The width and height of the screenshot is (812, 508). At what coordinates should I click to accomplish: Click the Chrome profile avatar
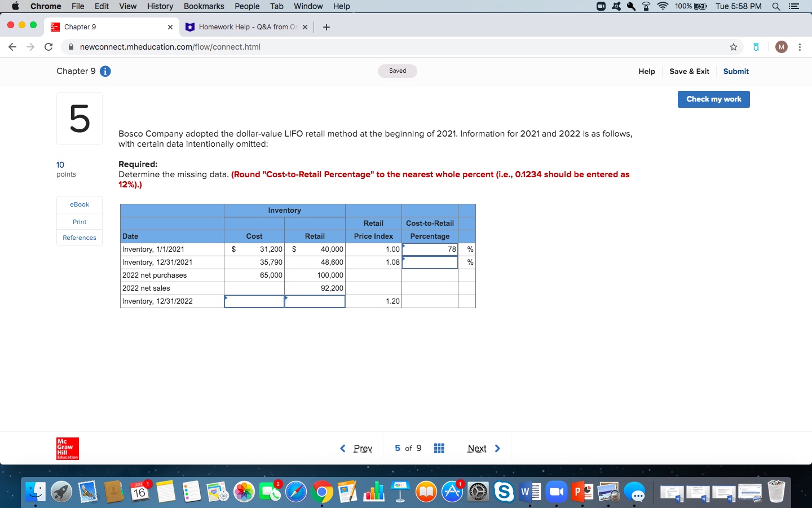(x=781, y=47)
